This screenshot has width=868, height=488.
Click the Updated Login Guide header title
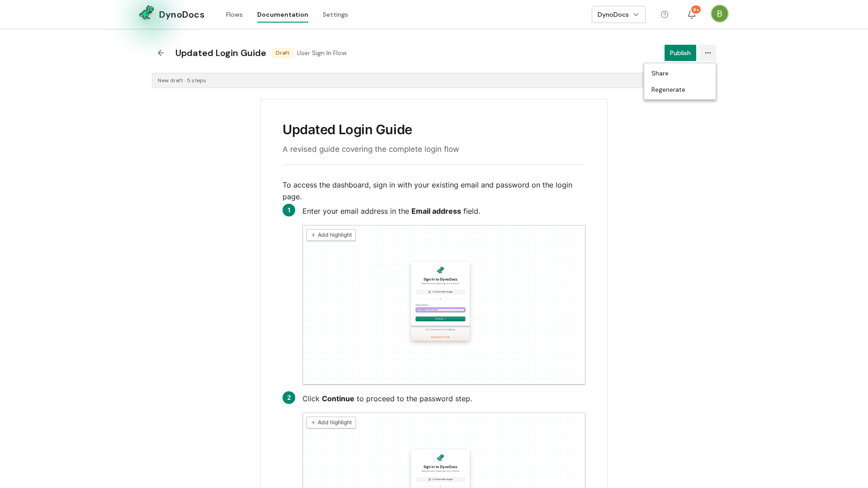click(221, 53)
